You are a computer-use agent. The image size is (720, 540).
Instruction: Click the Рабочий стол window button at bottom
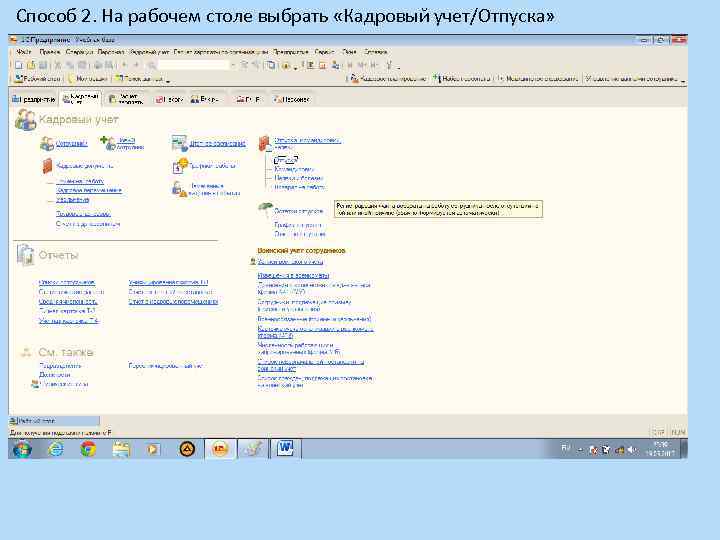54,421
